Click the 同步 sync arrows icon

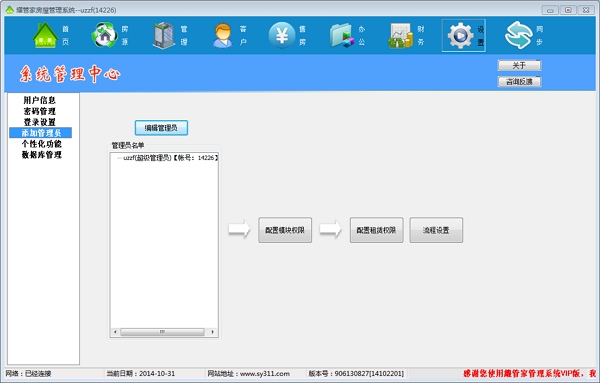(x=519, y=35)
